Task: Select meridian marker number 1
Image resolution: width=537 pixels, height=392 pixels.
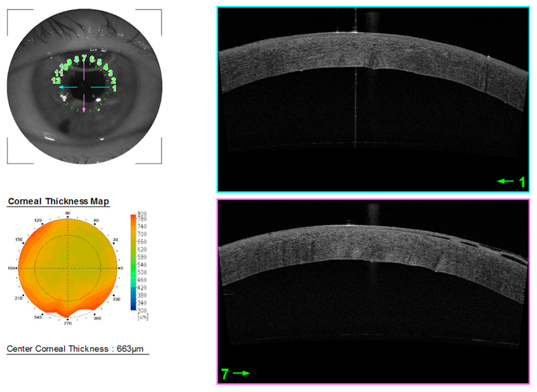Action: point(114,88)
